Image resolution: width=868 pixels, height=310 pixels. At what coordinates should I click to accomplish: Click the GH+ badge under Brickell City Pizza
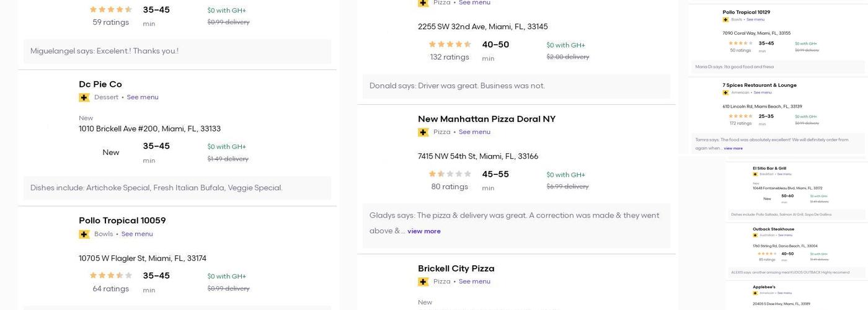click(x=423, y=281)
